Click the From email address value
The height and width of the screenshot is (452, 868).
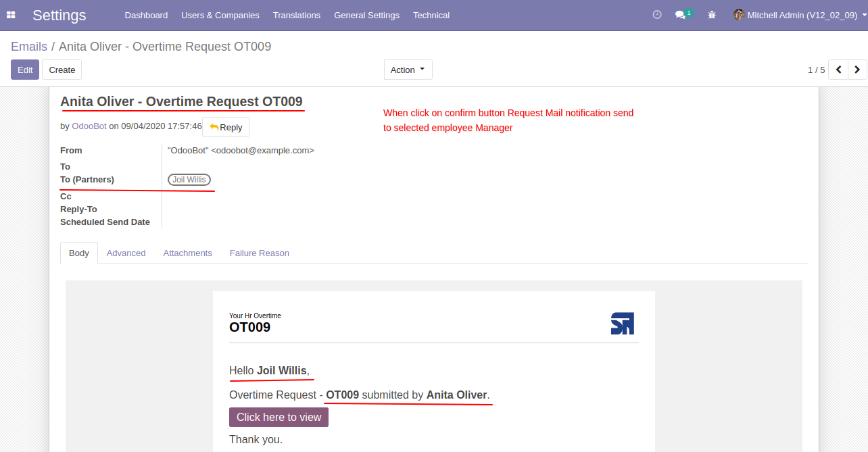[x=241, y=151]
